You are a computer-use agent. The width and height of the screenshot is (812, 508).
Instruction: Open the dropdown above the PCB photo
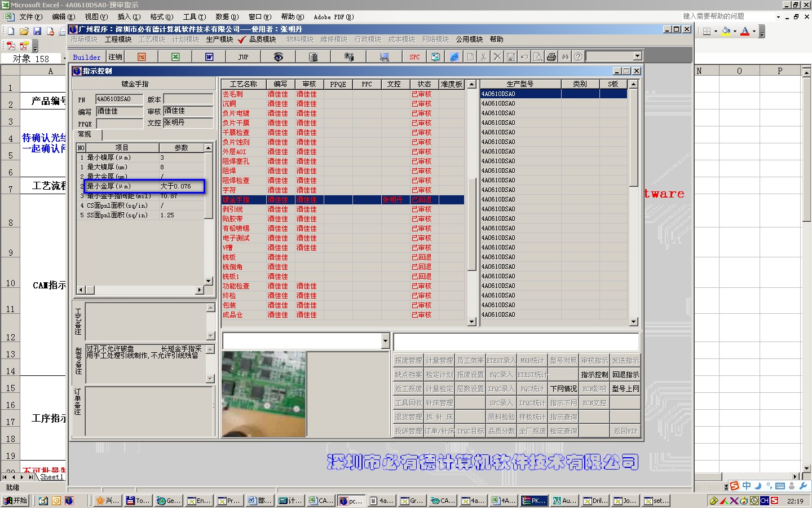386,341
